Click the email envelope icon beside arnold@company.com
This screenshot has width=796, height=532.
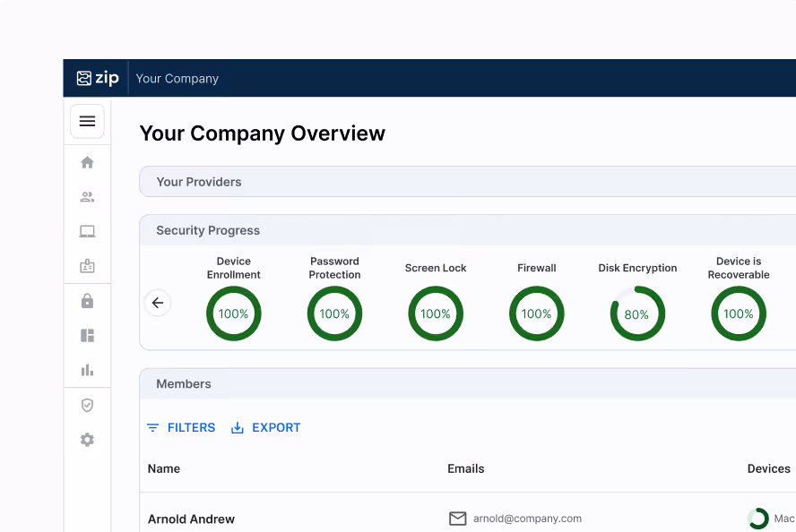click(457, 519)
